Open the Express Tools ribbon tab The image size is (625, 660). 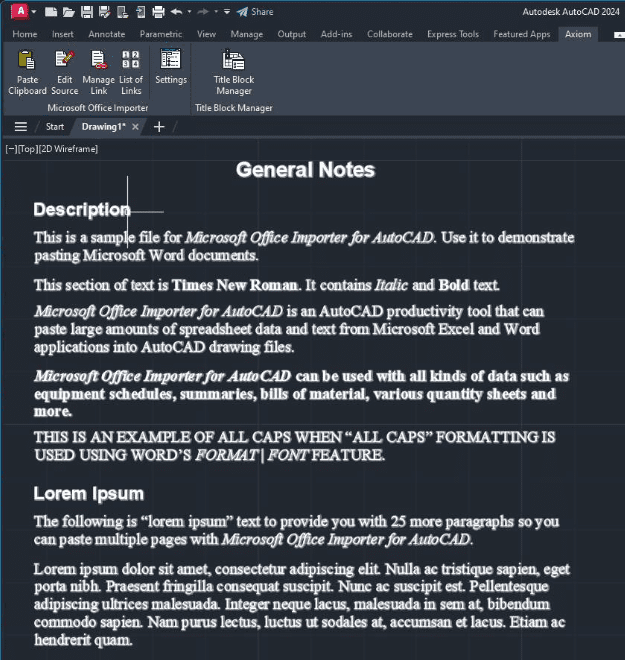pyautogui.click(x=453, y=34)
